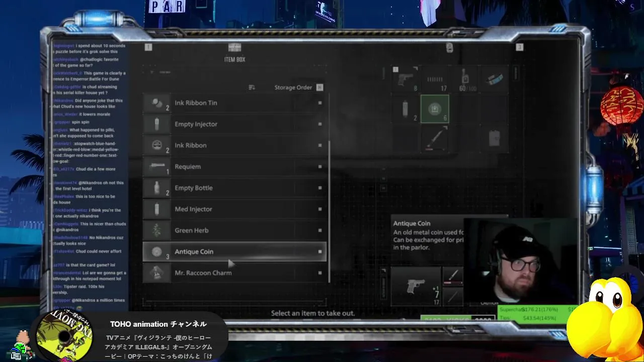Click the marker square on Antique Coin row

tap(320, 251)
